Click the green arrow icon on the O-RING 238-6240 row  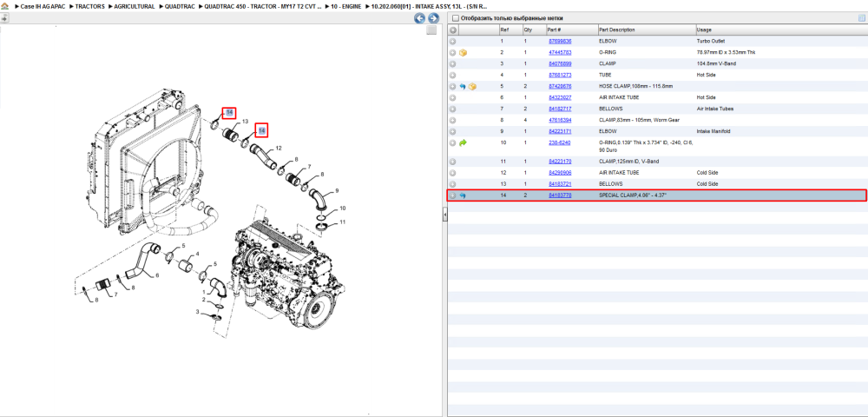coord(464,142)
